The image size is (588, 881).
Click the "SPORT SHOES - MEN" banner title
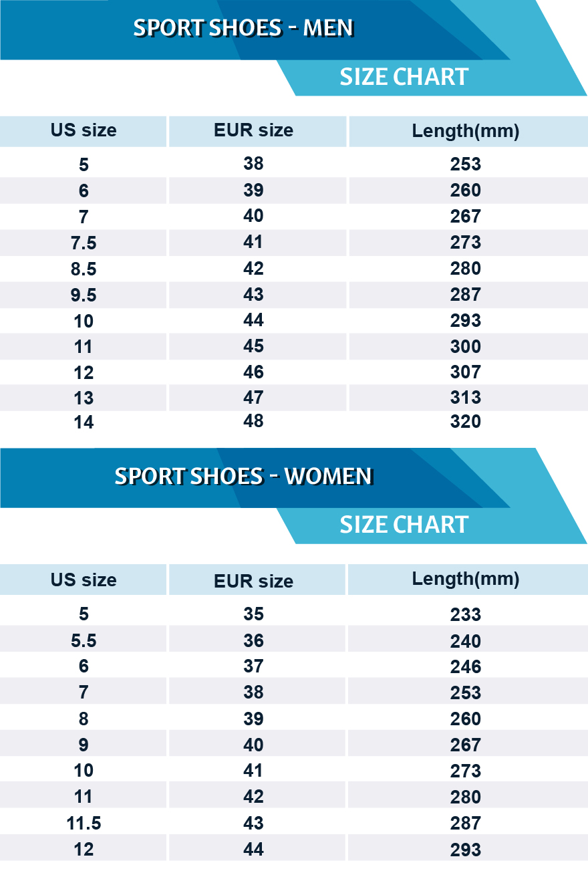pyautogui.click(x=243, y=28)
